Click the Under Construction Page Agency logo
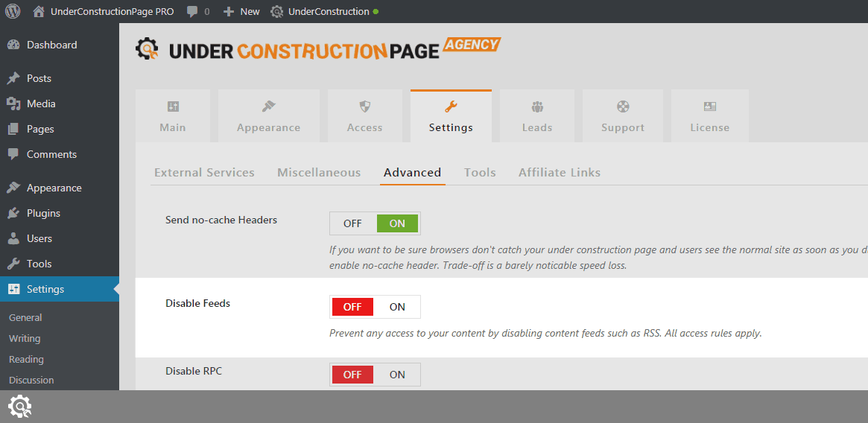868x423 pixels. click(x=318, y=49)
